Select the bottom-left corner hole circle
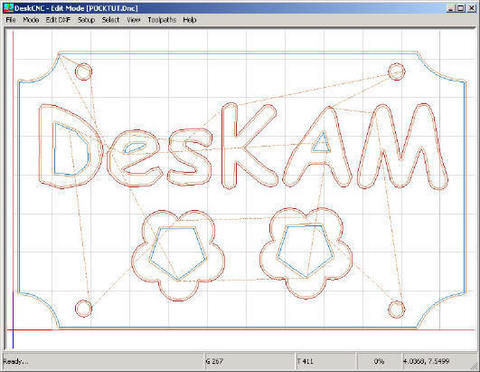480x372 pixels. (x=83, y=308)
